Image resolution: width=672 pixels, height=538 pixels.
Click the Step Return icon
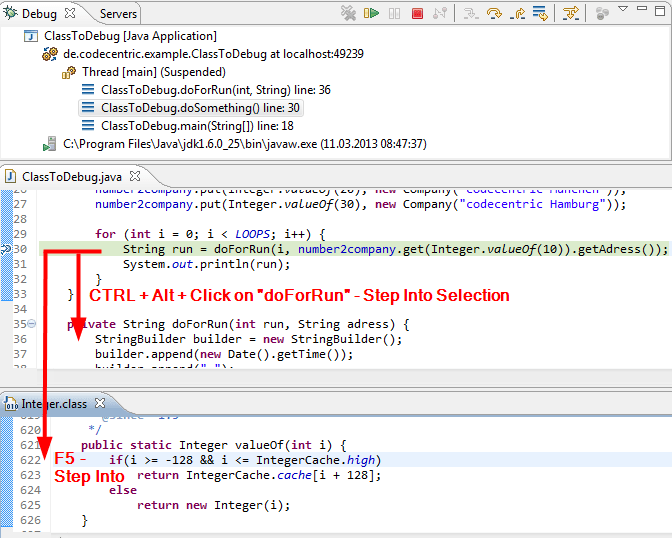(x=517, y=13)
